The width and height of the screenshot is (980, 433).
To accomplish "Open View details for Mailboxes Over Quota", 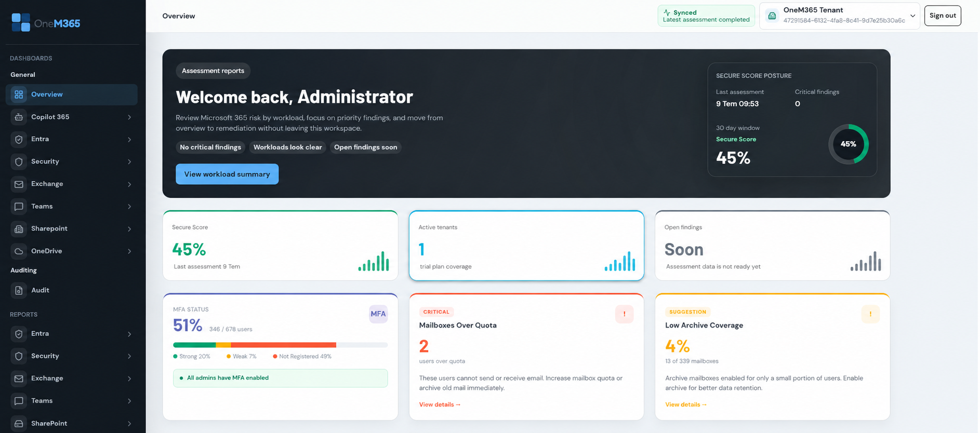I will pyautogui.click(x=440, y=404).
